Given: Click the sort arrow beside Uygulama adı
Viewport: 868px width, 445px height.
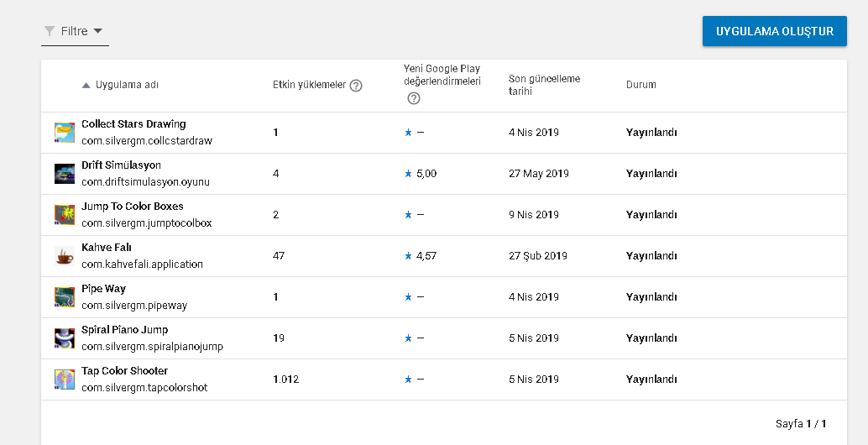Looking at the screenshot, I should (x=86, y=86).
